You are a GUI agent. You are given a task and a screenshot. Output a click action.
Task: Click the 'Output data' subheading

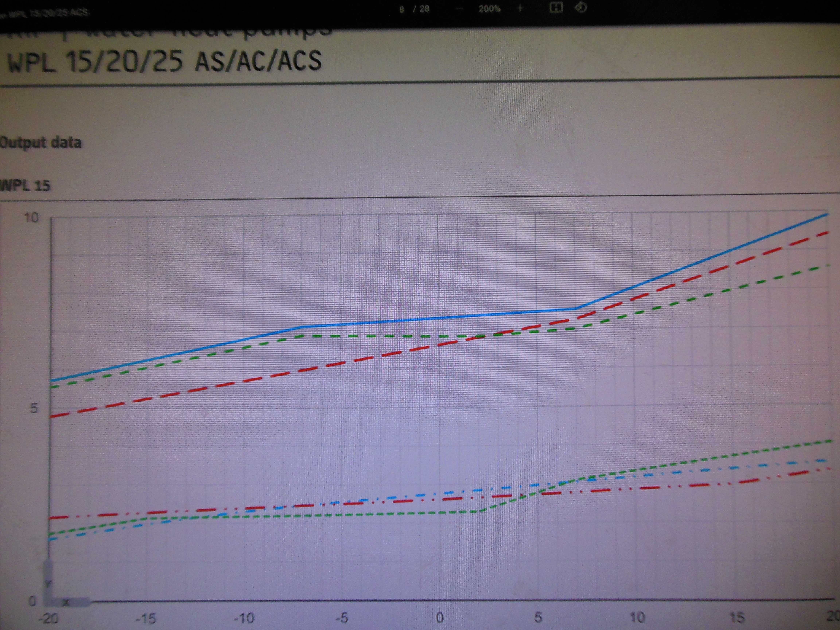coord(41,143)
